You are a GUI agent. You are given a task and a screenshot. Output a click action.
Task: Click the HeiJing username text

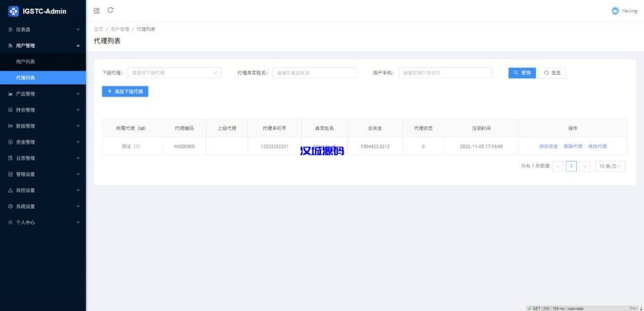coord(629,11)
